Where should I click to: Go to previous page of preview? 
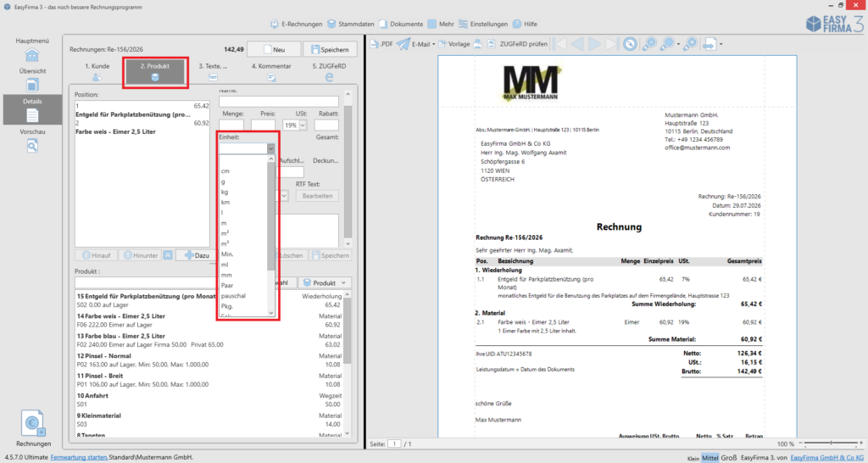(x=577, y=44)
